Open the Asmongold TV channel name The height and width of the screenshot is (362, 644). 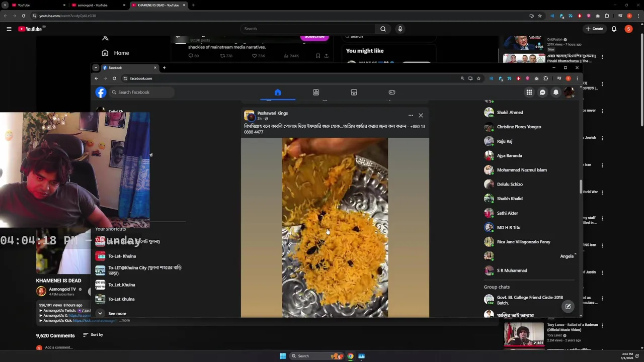[x=62, y=289]
